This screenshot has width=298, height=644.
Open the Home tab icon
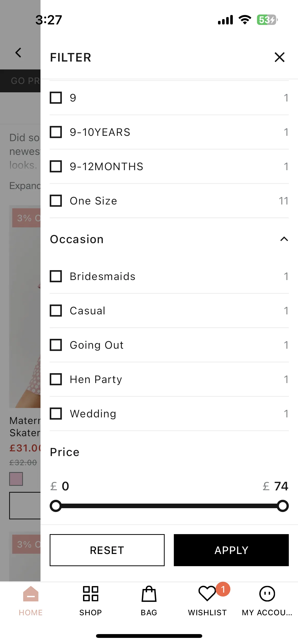[31, 594]
